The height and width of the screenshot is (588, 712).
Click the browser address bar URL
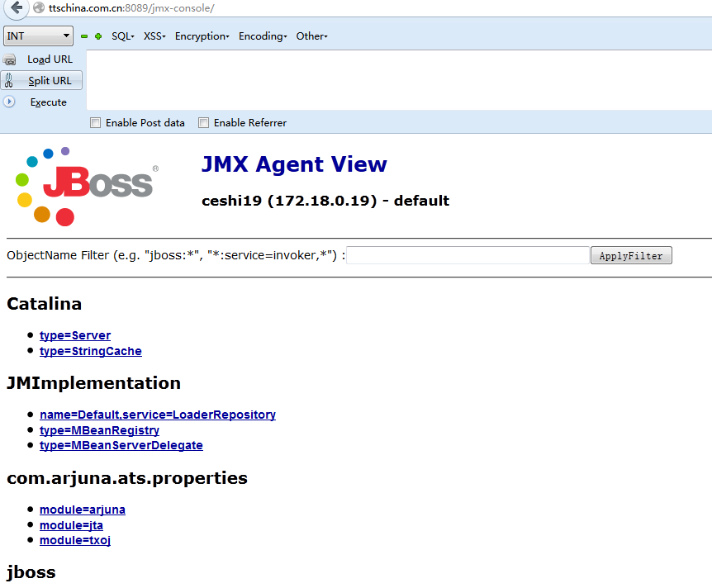(x=131, y=8)
